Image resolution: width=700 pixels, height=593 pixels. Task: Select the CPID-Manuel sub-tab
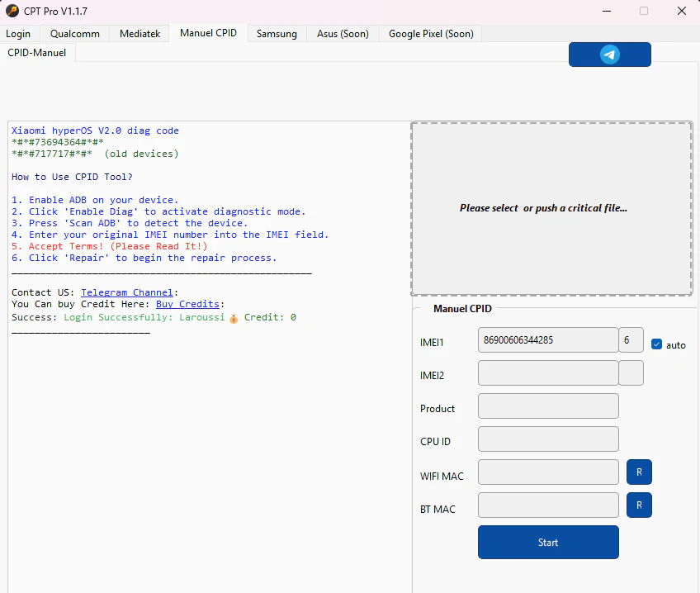click(x=37, y=53)
